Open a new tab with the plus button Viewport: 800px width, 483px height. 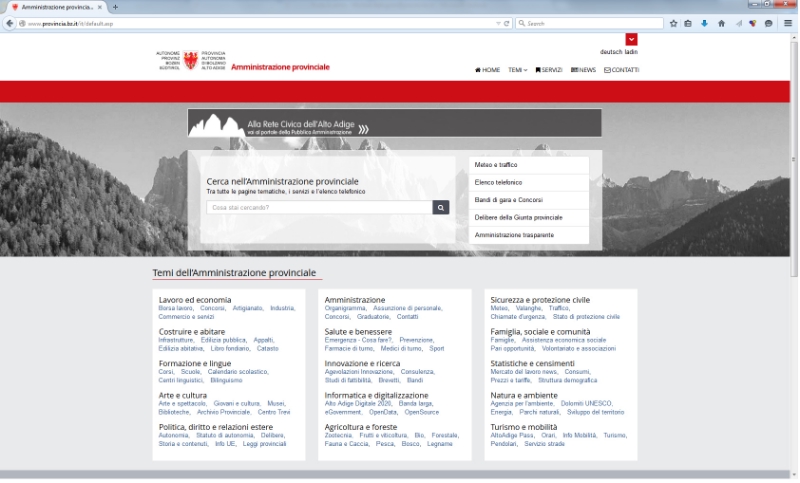click(115, 7)
